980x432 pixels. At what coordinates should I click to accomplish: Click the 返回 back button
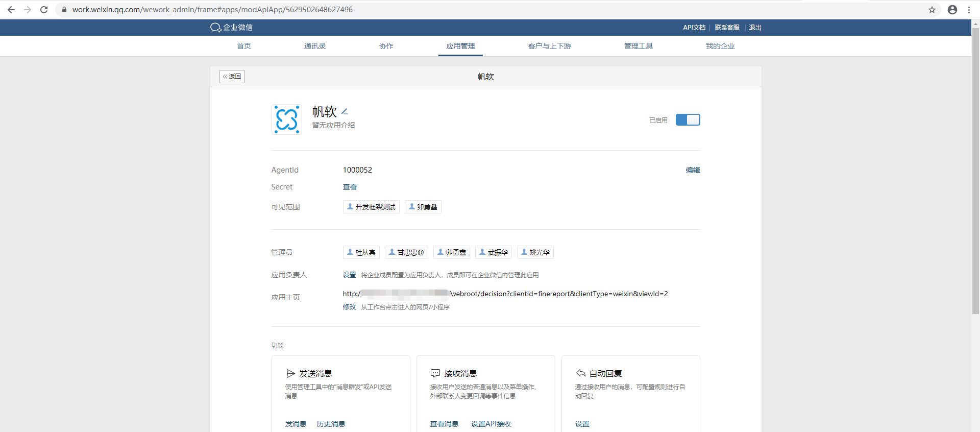232,77
